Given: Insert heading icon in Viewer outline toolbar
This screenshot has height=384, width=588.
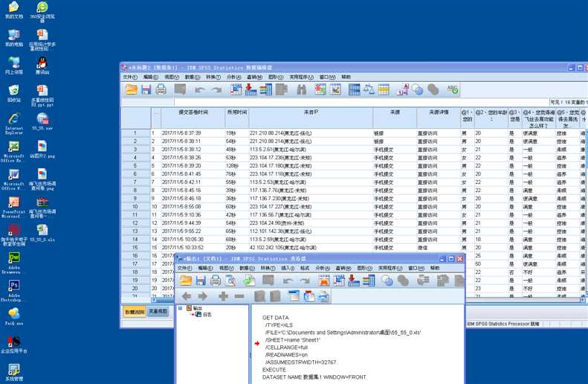Looking at the screenshot, I should click(x=294, y=296).
